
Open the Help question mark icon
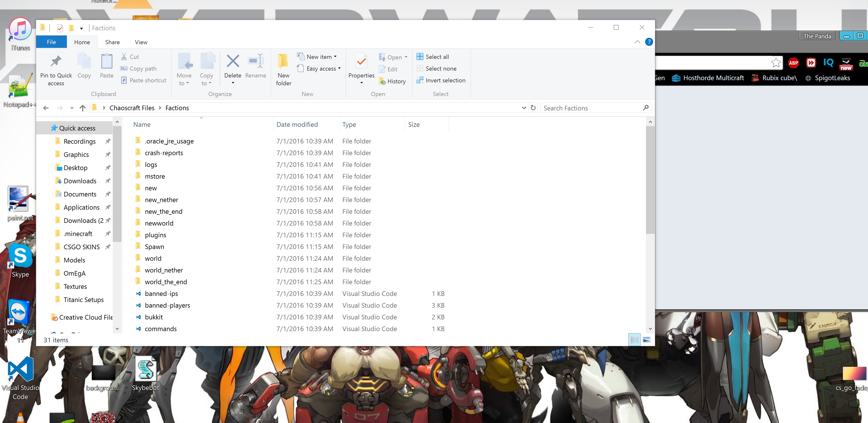[649, 42]
